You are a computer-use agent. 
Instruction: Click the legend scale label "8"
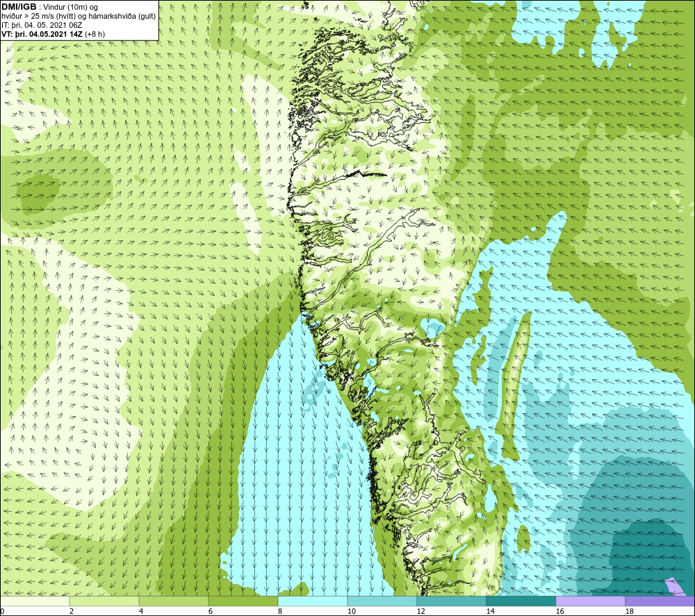point(279,612)
